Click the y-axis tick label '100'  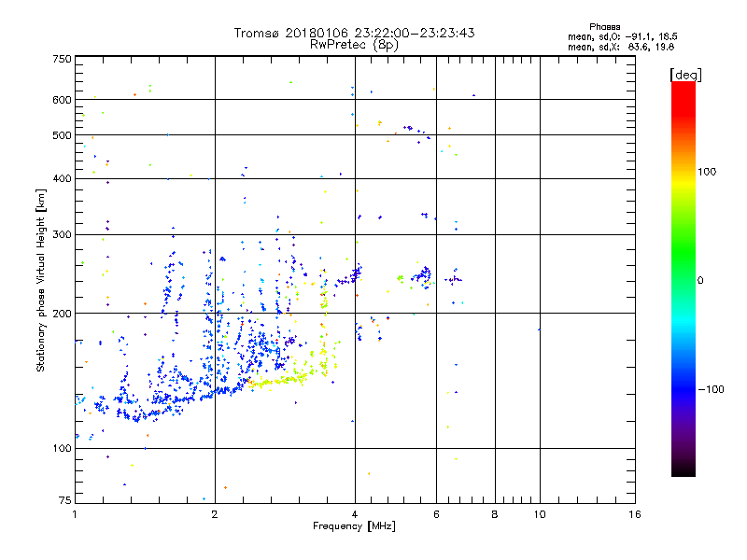(62, 449)
